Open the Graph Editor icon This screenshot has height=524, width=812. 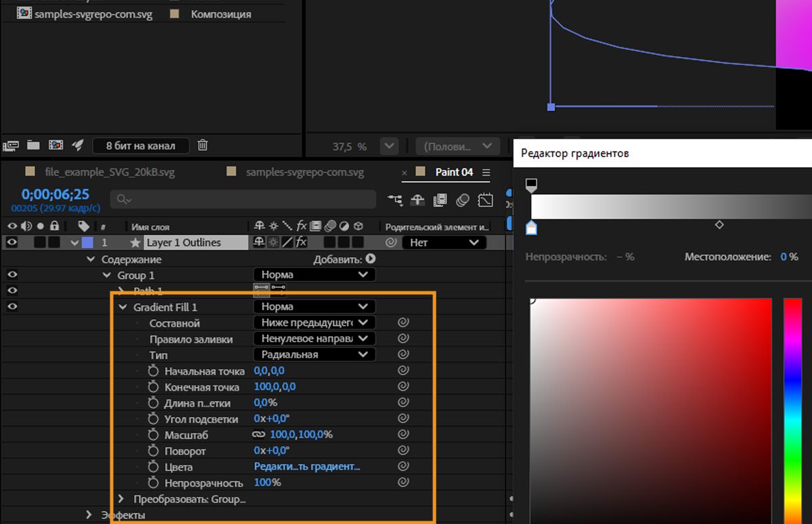[485, 199]
